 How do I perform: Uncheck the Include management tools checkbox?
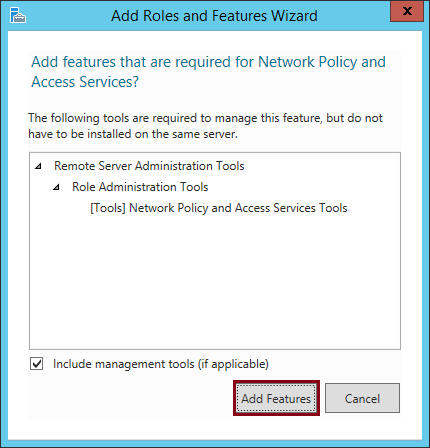coord(36,364)
